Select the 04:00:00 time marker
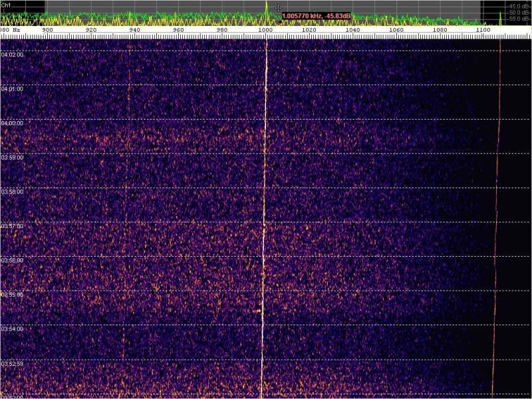Image resolution: width=532 pixels, height=399 pixels. [12, 123]
